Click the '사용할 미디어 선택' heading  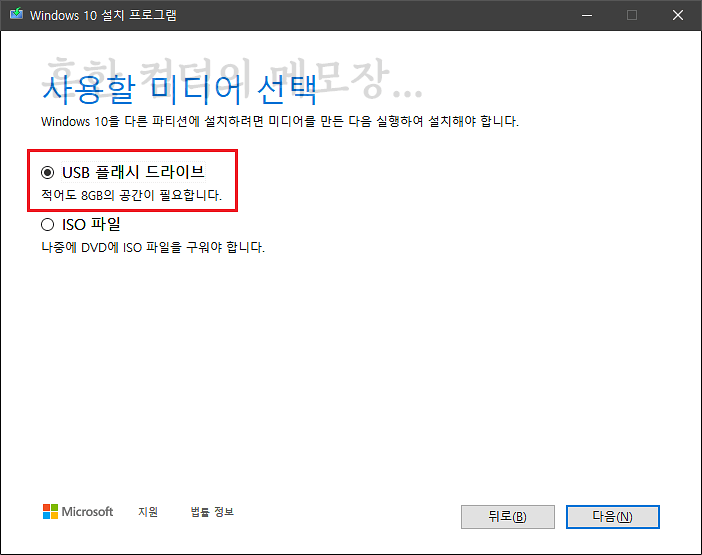pos(180,90)
